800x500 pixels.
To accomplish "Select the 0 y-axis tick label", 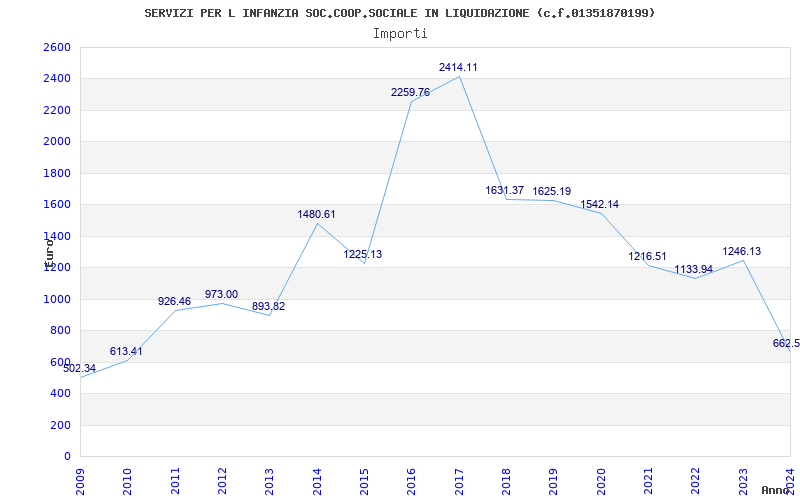I will [67, 457].
